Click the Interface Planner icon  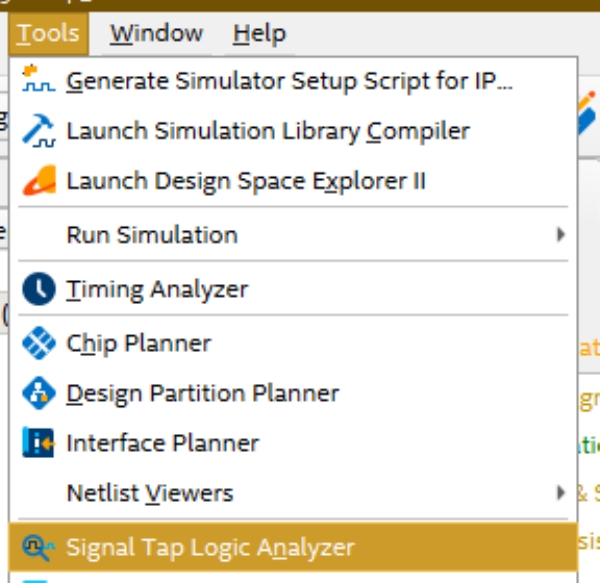click(39, 443)
